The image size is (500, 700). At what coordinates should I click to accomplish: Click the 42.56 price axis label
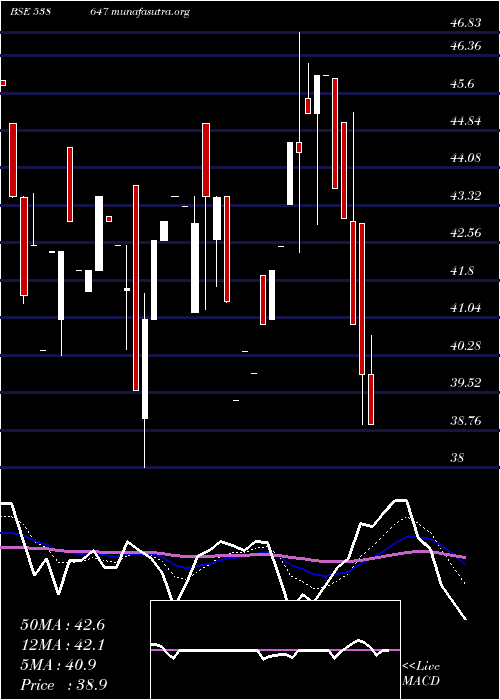pos(466,233)
